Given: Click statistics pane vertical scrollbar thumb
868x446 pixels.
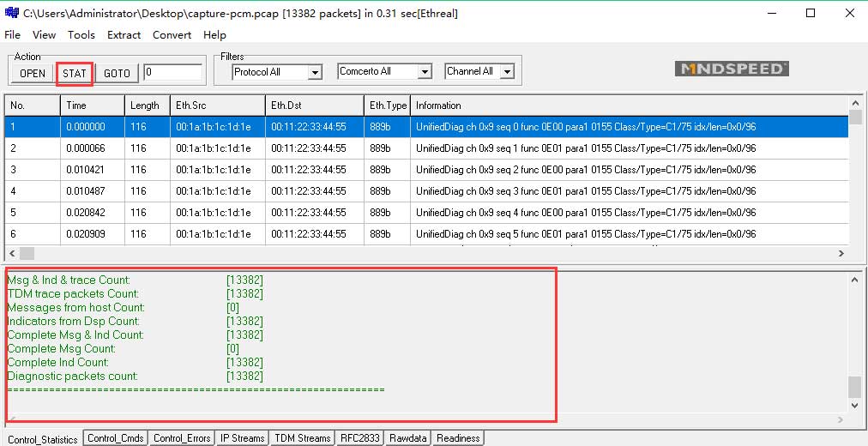Looking at the screenshot, I should click(x=855, y=387).
